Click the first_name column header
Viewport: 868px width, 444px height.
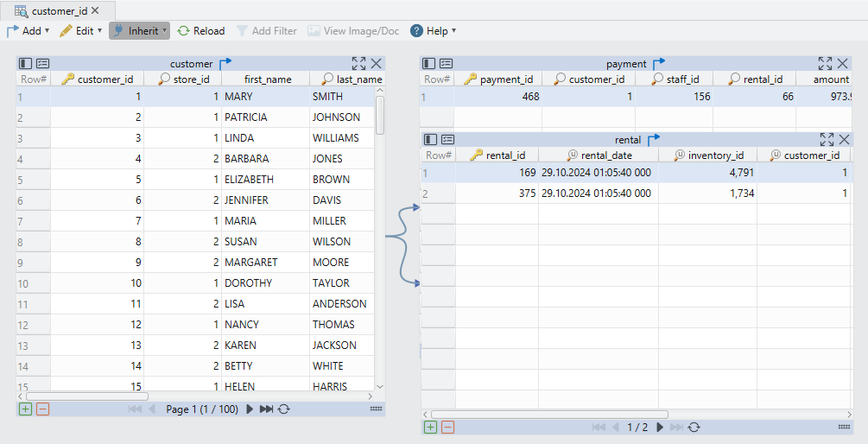coord(266,79)
